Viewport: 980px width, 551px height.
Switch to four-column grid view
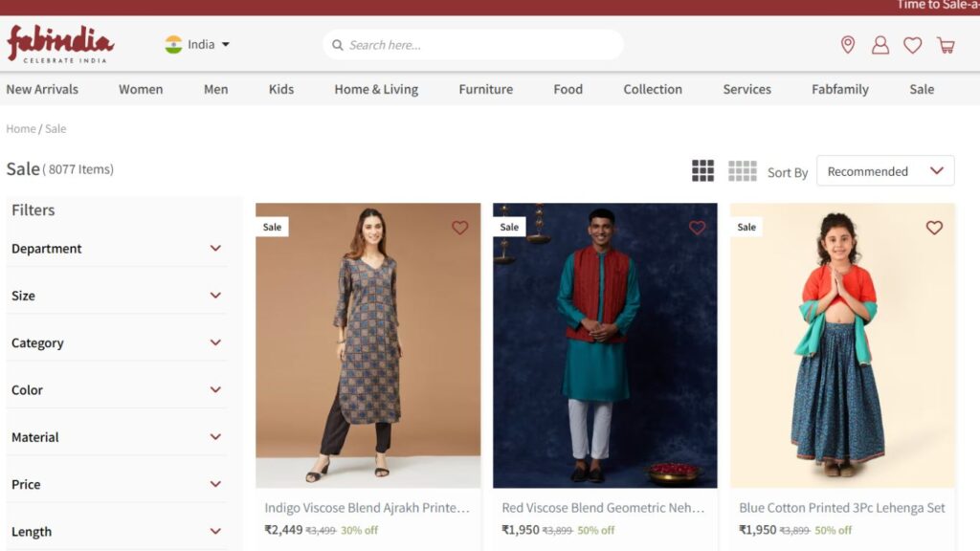tap(742, 171)
